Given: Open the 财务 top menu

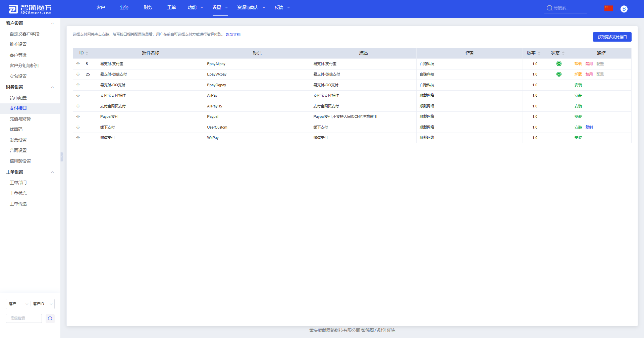Looking at the screenshot, I should pyautogui.click(x=148, y=7).
